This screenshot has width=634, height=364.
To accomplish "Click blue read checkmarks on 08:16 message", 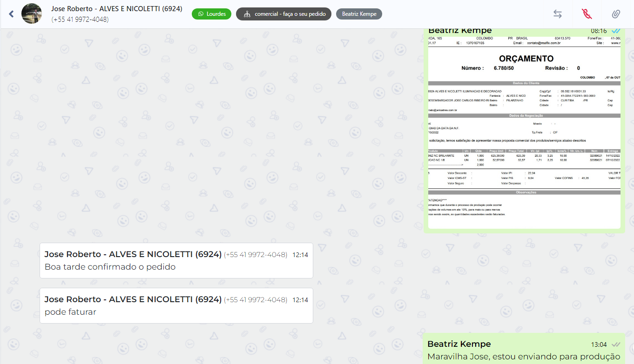I will pyautogui.click(x=615, y=31).
